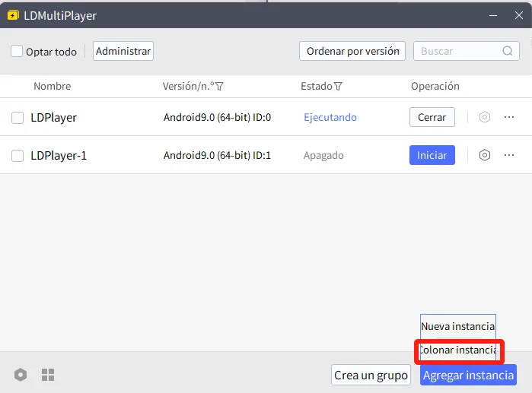The width and height of the screenshot is (532, 393).
Task: Open more options menu for LDPlayer-1 row
Action: click(509, 155)
